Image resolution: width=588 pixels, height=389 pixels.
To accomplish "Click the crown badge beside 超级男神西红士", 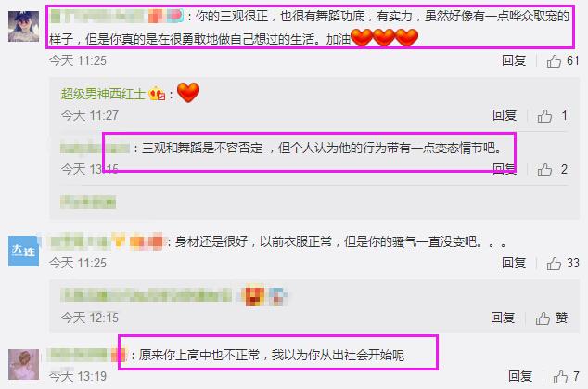I will point(157,94).
